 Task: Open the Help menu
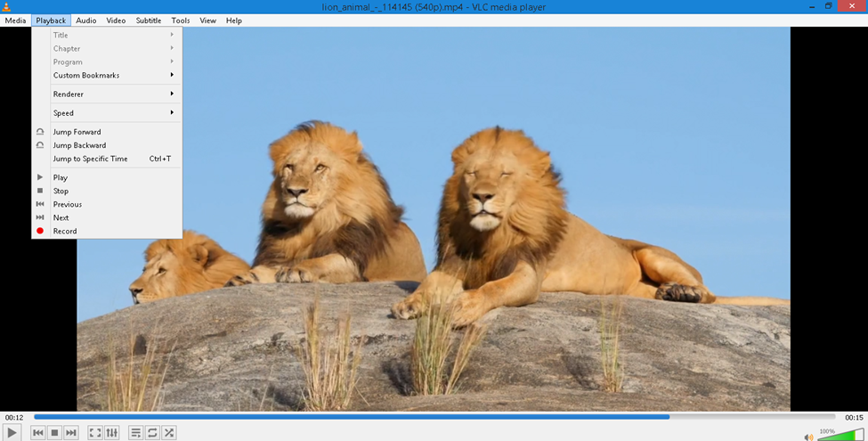point(233,20)
